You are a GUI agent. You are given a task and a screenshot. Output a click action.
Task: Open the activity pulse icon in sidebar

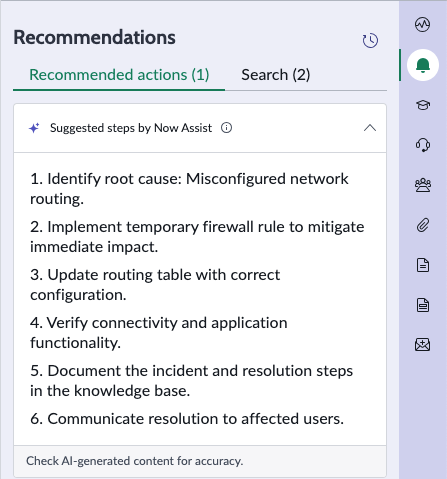coord(422,24)
